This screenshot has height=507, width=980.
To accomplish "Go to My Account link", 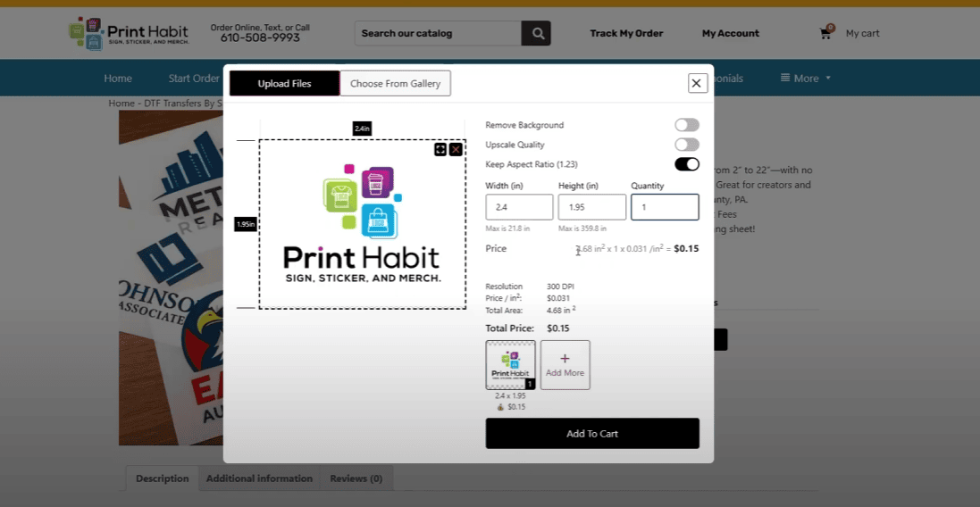I will [x=730, y=33].
